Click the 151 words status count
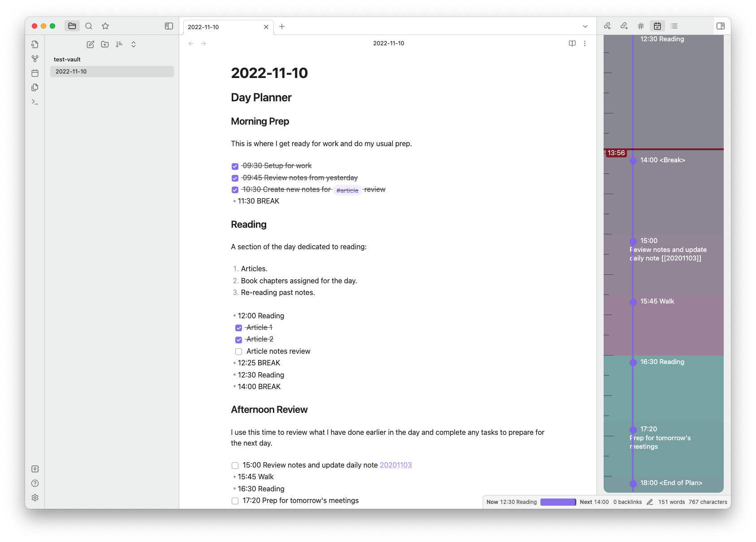Viewport: 756px width, 542px height. [x=671, y=502]
